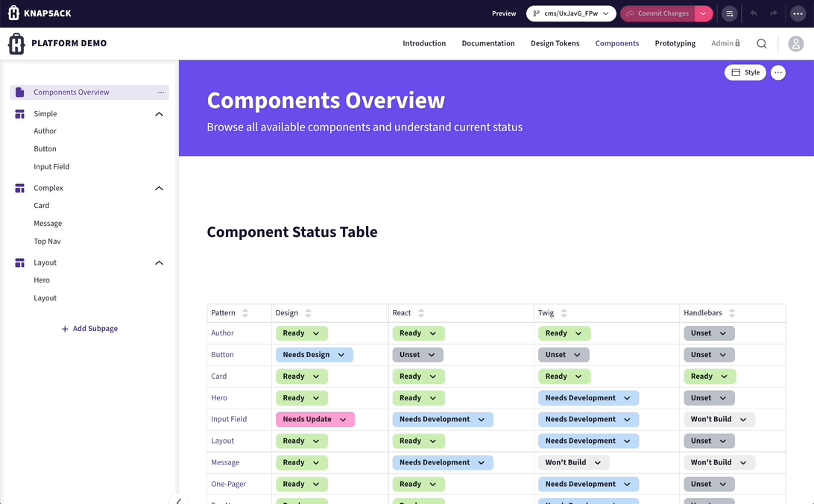
Task: Select Input Field page in the sidebar
Action: click(x=51, y=166)
